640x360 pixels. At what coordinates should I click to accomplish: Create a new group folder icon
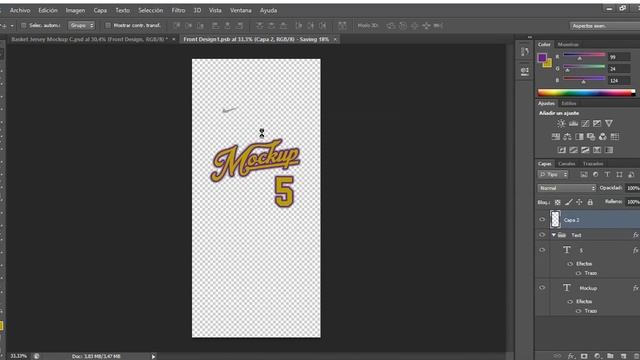(x=610, y=356)
